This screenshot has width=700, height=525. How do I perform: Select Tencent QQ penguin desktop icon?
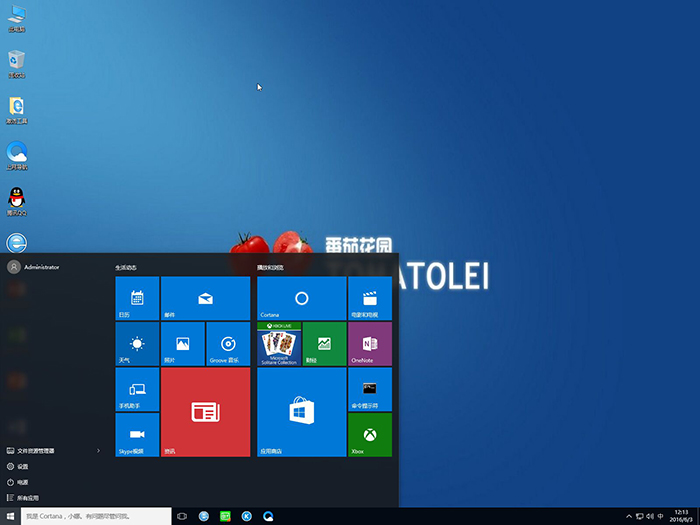(x=16, y=198)
